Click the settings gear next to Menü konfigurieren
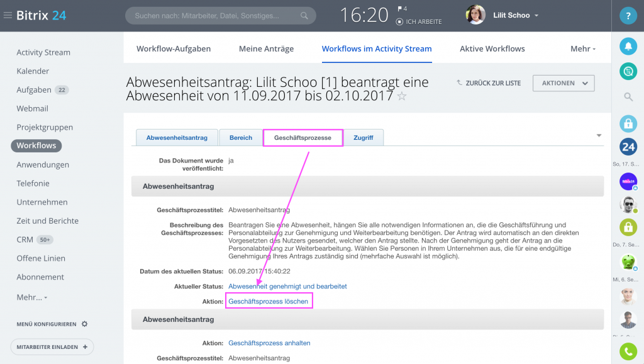 [x=85, y=324]
